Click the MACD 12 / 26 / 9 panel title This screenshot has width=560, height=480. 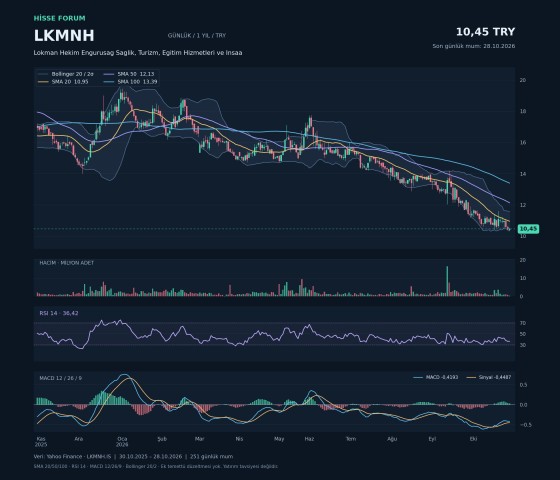(x=60, y=378)
